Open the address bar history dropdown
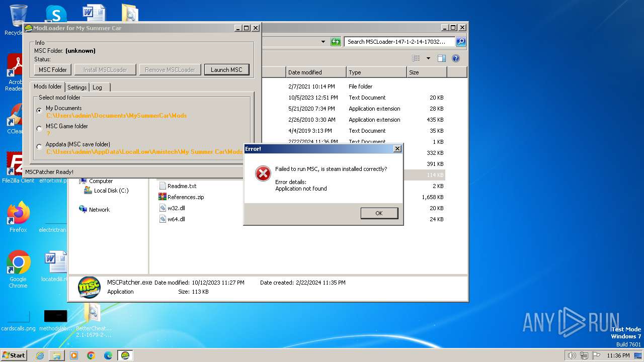 [x=323, y=42]
